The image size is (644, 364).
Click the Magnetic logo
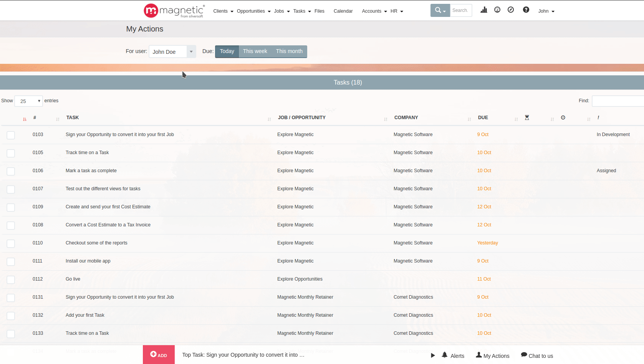[x=174, y=11]
